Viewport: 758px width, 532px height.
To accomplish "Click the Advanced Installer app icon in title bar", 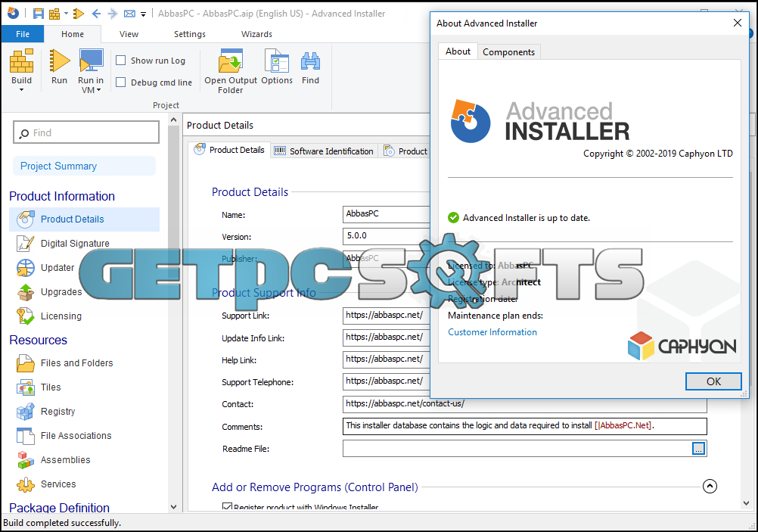I will click(13, 13).
